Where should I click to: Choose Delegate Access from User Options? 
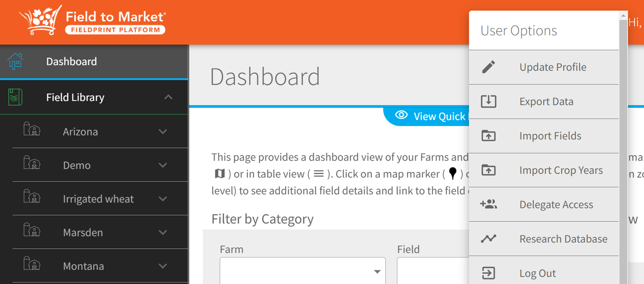544,204
